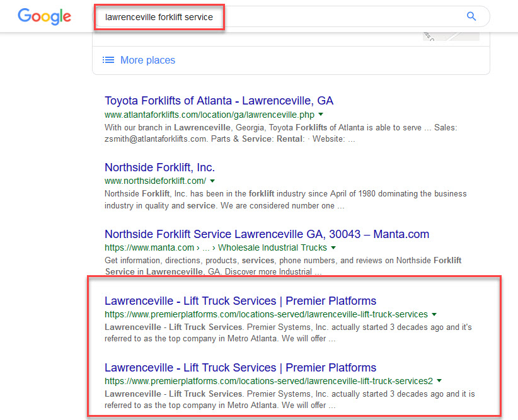Click the manta.com URL breadcrumb

point(149,247)
